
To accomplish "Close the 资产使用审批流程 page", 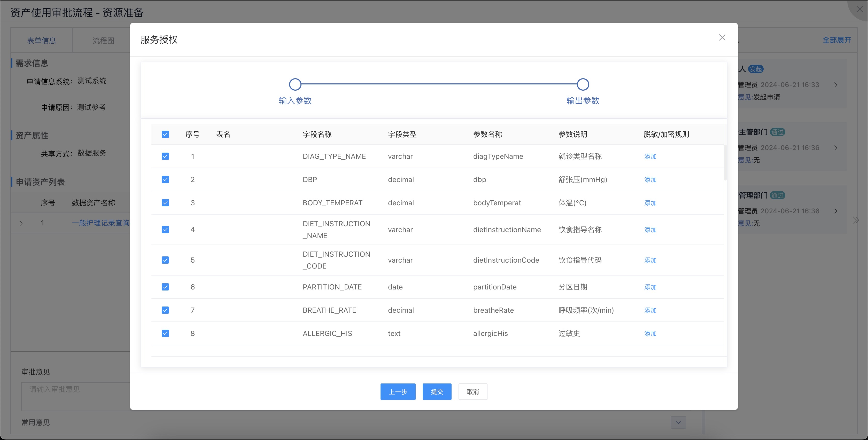I will pyautogui.click(x=859, y=9).
